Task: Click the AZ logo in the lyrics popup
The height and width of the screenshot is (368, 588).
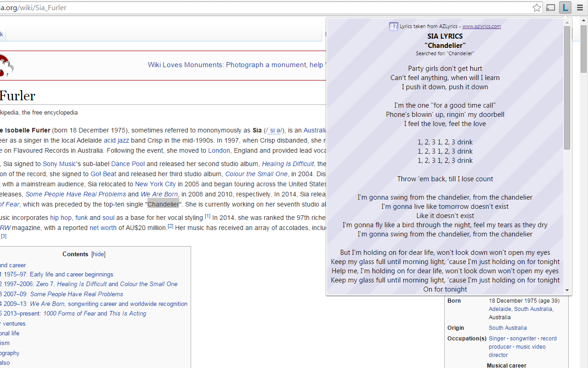Action: (393, 26)
